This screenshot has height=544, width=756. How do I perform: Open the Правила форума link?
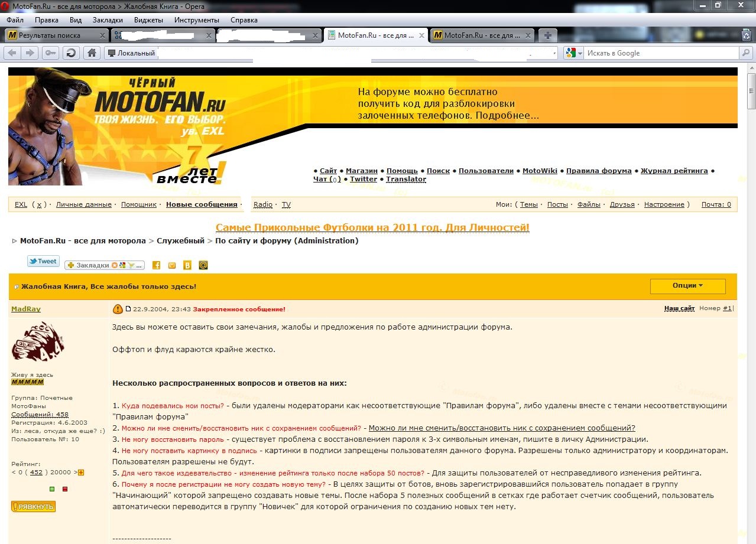[x=599, y=171]
